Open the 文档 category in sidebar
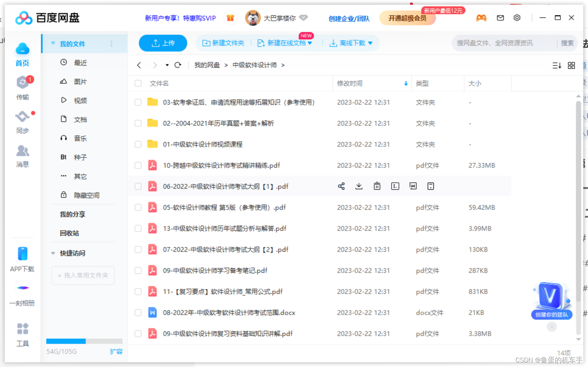 click(80, 119)
